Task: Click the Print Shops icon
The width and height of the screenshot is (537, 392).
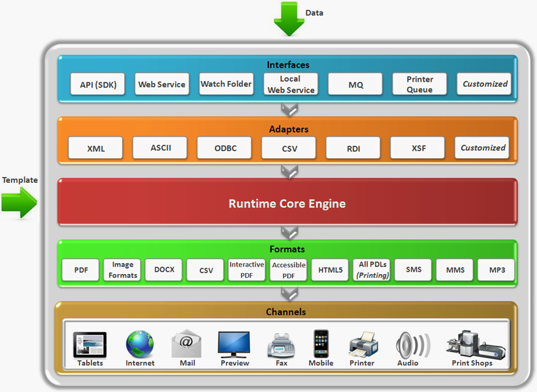Action: pyautogui.click(x=476, y=344)
